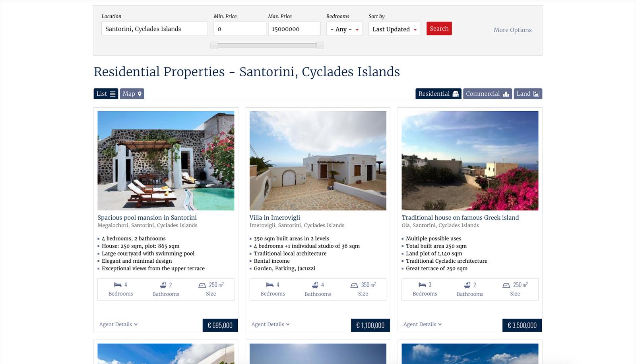Open the Bedrooms dropdown
Viewport: 636px width, 364px height.
344,29
